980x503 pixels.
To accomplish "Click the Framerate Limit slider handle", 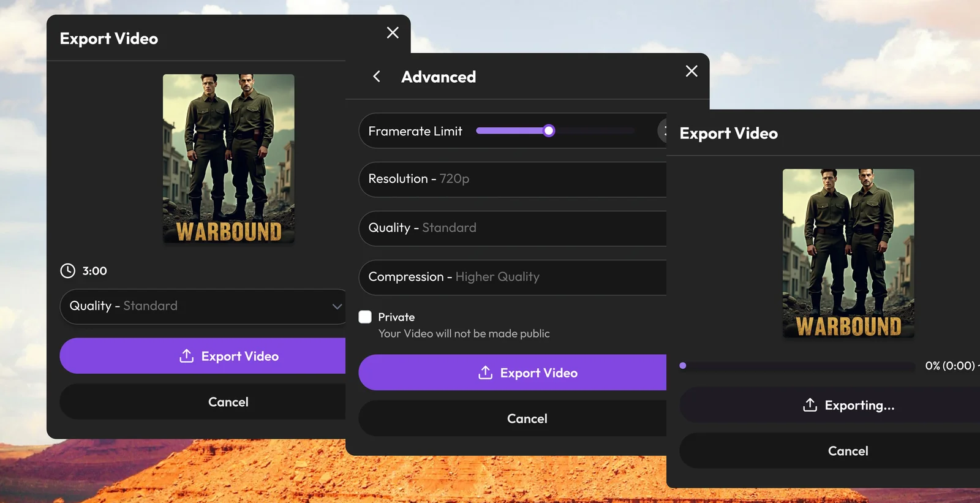I will tap(549, 130).
